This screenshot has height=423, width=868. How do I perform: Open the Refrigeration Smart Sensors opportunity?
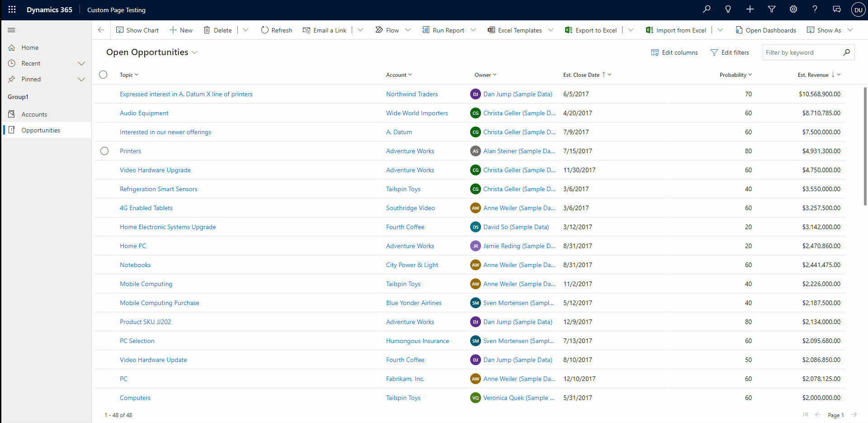click(x=158, y=189)
